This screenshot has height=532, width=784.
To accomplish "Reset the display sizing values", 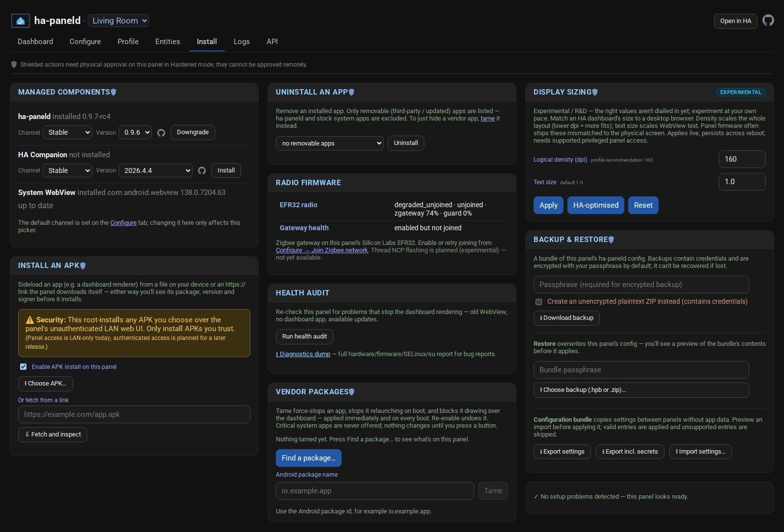I will click(x=643, y=205).
